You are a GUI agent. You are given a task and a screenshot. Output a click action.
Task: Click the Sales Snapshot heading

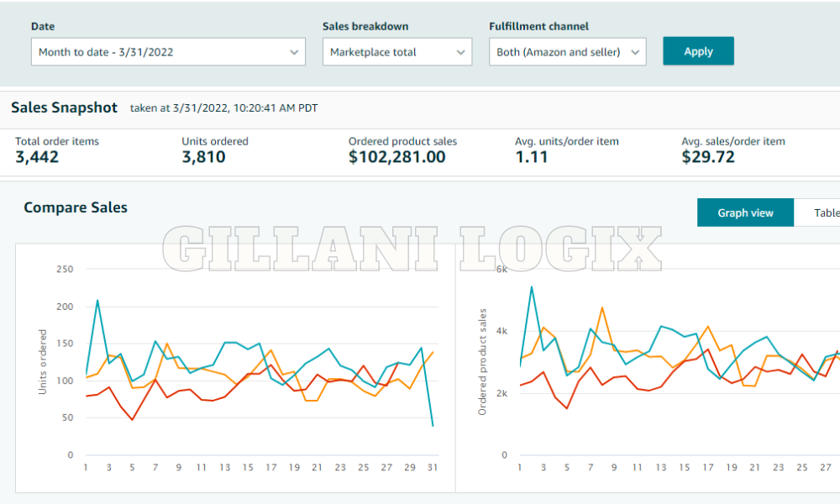point(63,108)
